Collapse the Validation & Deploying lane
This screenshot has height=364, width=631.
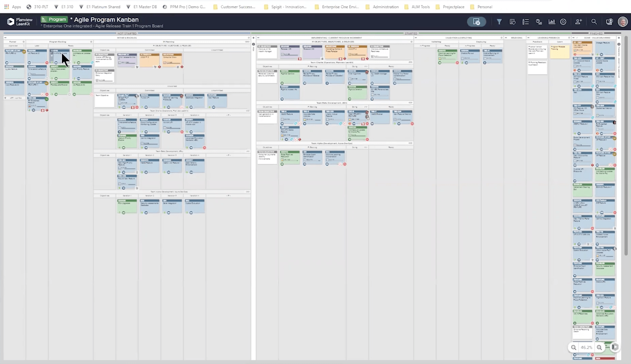click(416, 38)
